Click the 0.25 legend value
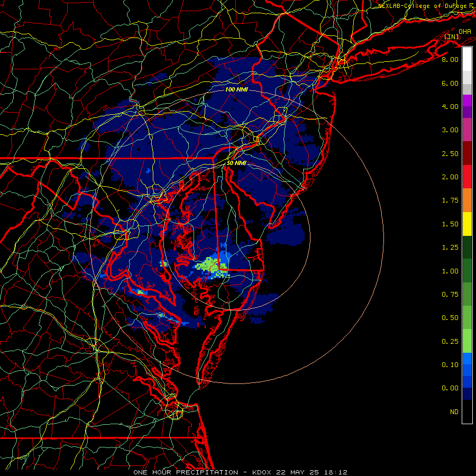Image resolution: width=476 pixels, height=476 pixels. pyautogui.click(x=450, y=342)
